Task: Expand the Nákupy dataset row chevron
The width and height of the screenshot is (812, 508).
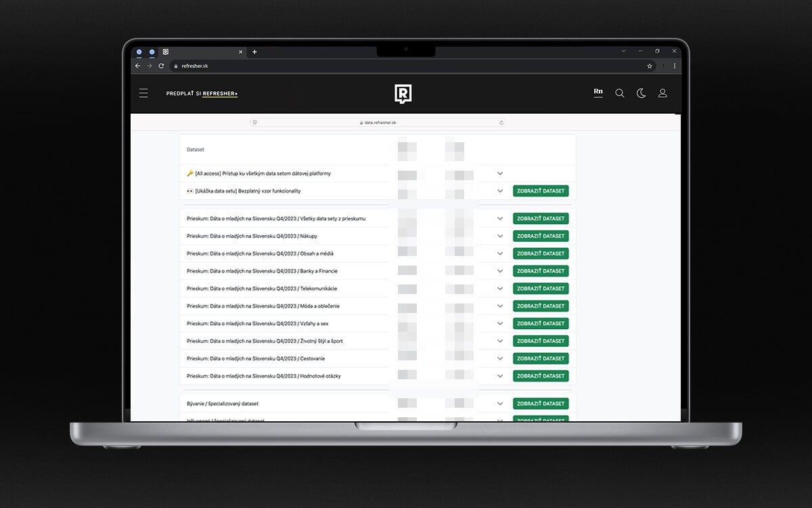Action: pos(500,236)
